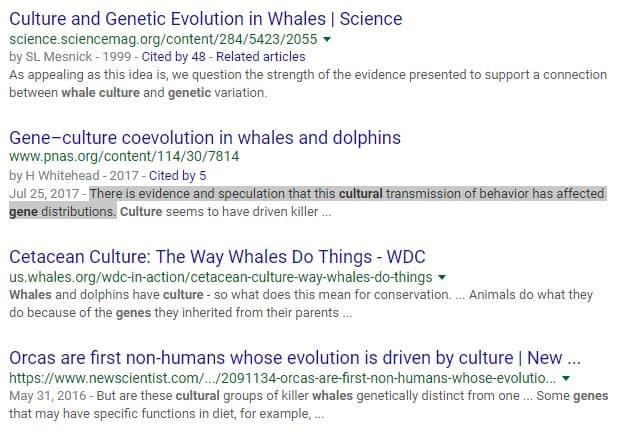Click the us.whales.org URL line
This screenshot has height=435, width=629.
(x=220, y=276)
